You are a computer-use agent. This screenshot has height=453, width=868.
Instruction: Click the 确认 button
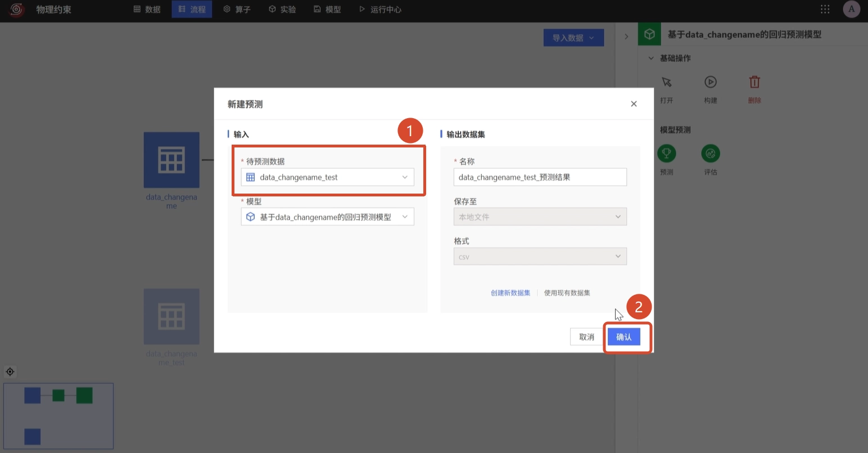coord(624,337)
